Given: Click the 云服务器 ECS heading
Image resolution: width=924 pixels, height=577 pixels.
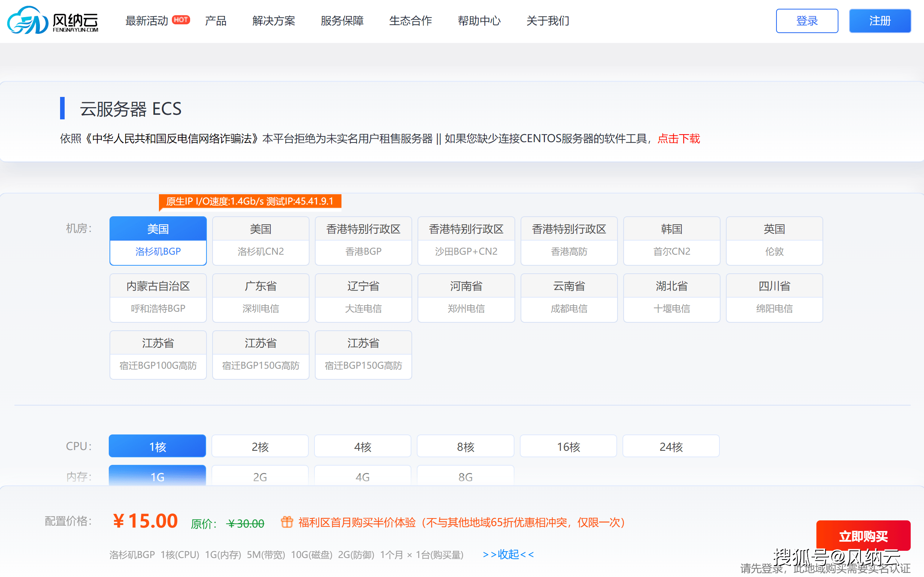Looking at the screenshot, I should pyautogui.click(x=130, y=109).
